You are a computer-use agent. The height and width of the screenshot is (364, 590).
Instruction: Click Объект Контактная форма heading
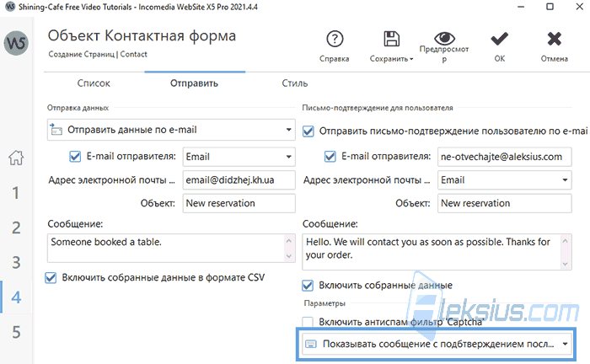coord(142,36)
